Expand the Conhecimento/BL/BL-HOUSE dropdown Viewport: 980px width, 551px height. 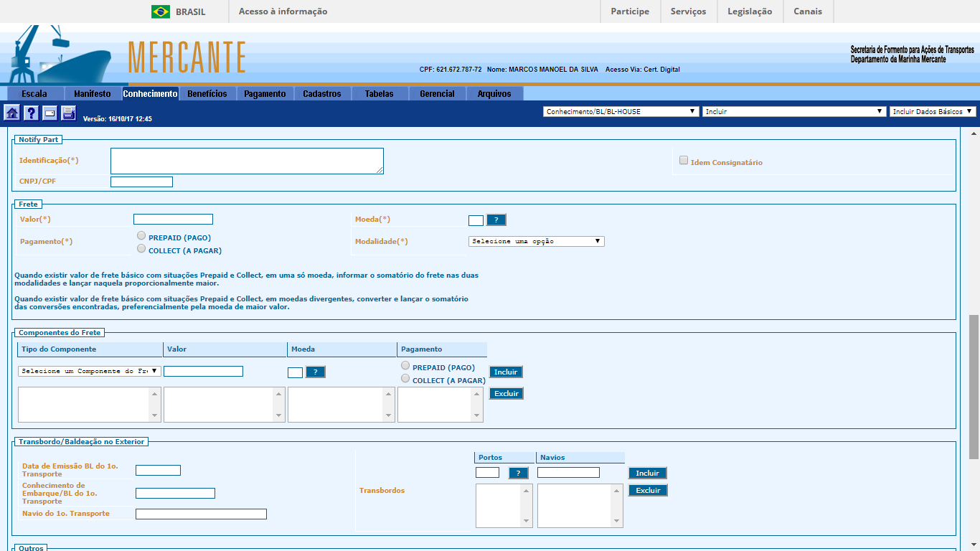pos(621,111)
